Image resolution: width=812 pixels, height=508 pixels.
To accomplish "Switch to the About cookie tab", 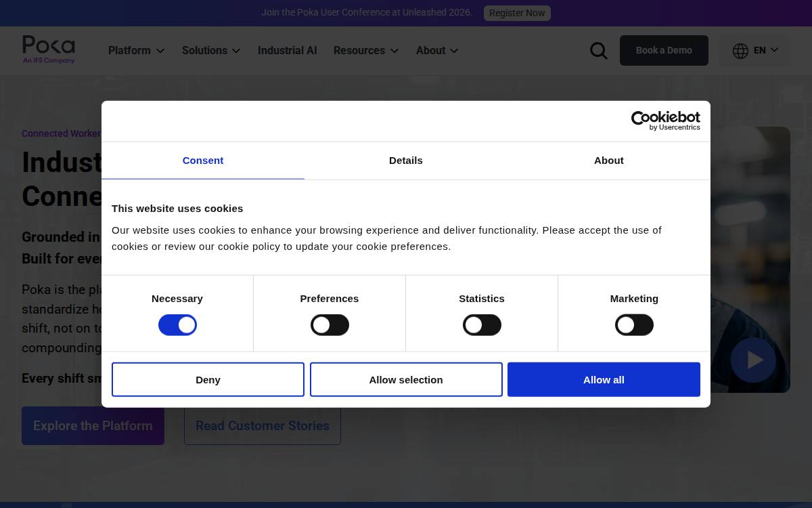I will coord(609,161).
